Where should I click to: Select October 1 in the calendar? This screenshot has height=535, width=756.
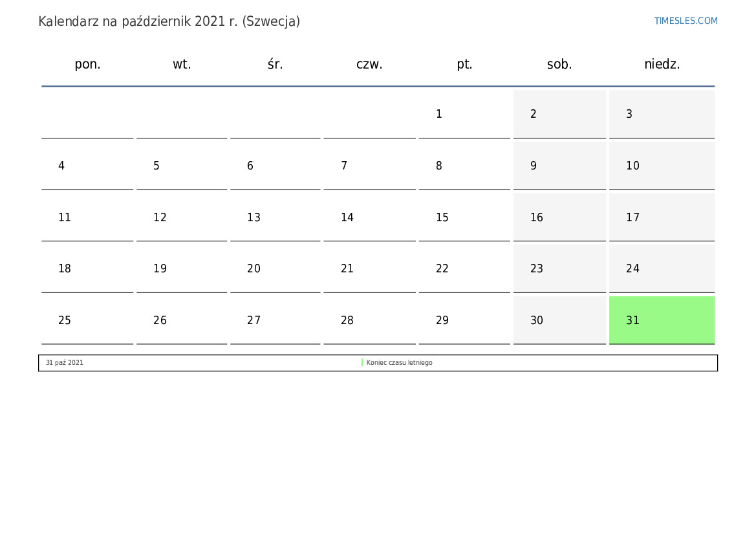pyautogui.click(x=464, y=114)
